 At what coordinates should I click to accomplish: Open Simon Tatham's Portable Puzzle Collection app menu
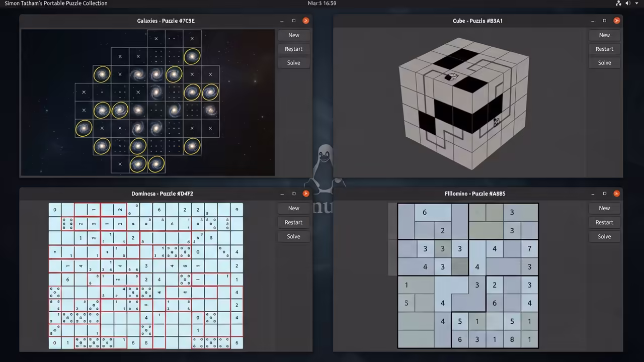click(x=56, y=3)
